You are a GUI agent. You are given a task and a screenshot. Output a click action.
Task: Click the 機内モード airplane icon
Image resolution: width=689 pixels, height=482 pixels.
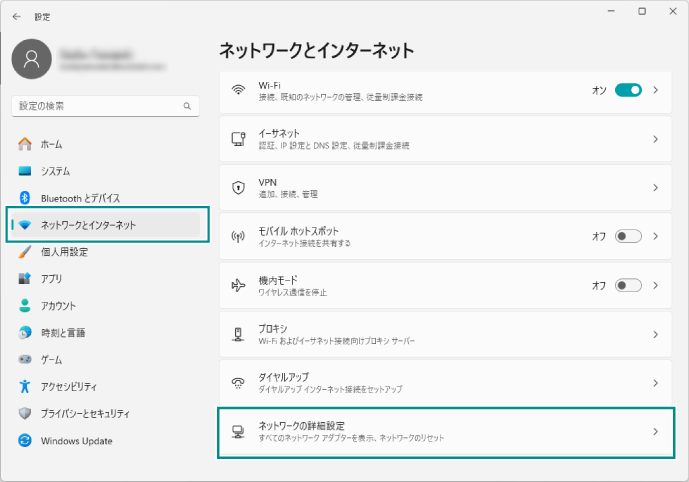pyautogui.click(x=238, y=285)
